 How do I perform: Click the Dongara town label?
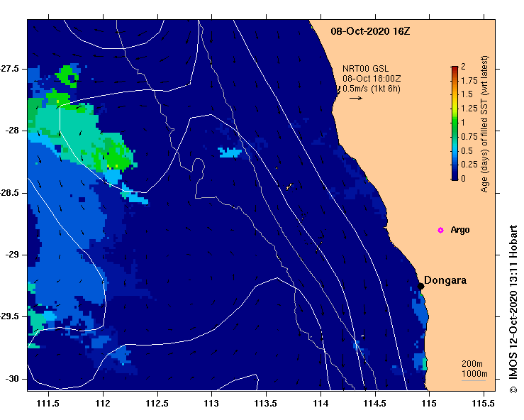point(445,280)
